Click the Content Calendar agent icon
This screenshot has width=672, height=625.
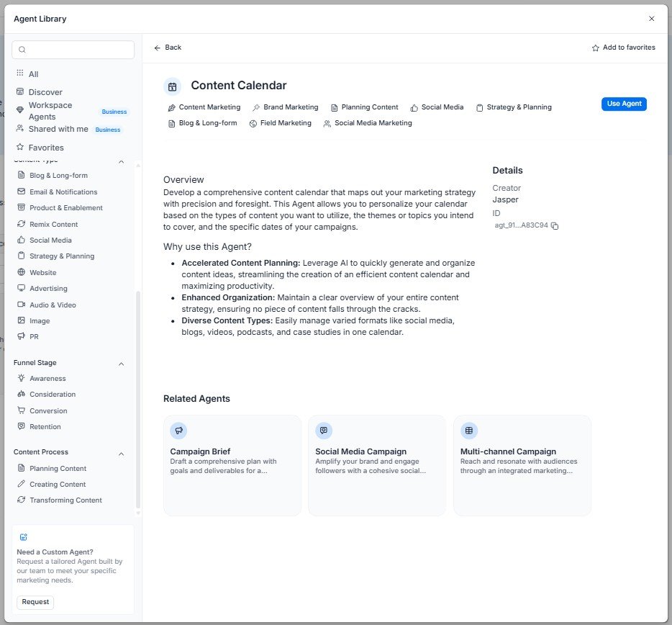(x=172, y=86)
